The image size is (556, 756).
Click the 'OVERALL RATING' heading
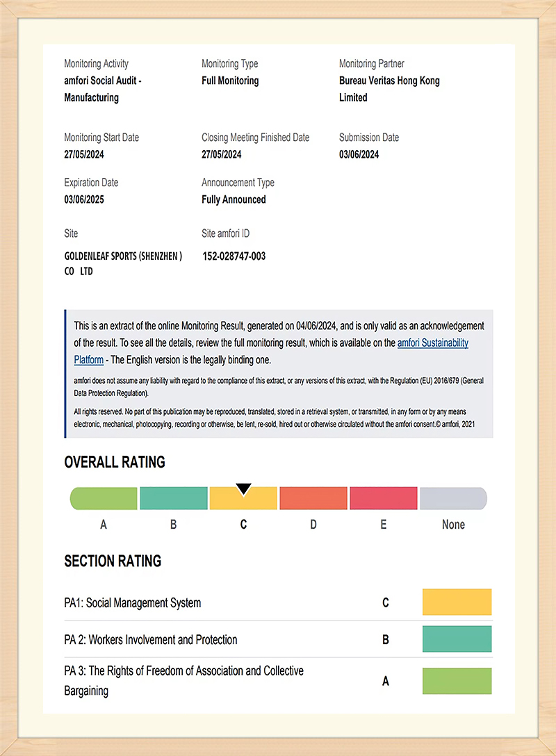click(x=115, y=462)
